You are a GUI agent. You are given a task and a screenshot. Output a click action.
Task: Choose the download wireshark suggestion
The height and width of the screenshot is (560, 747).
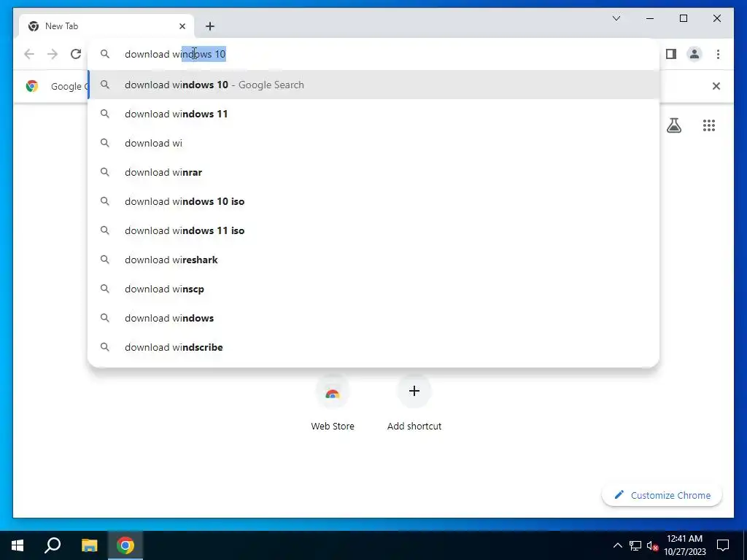(x=373, y=260)
